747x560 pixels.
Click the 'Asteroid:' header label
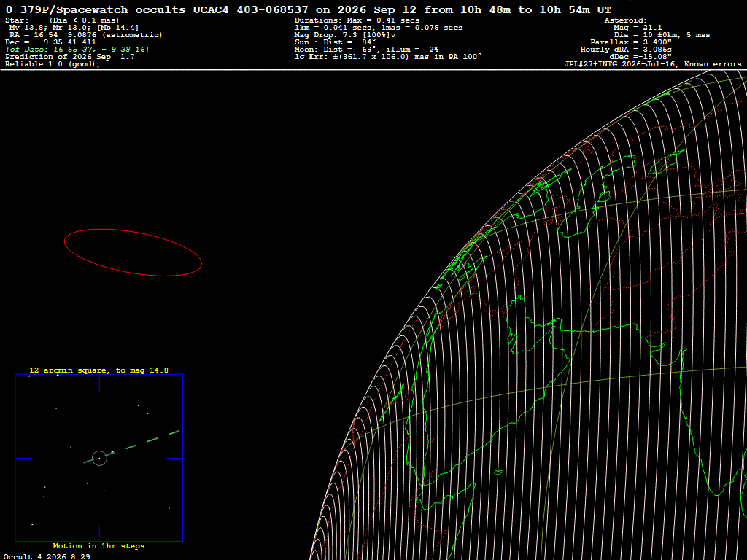[x=625, y=20]
